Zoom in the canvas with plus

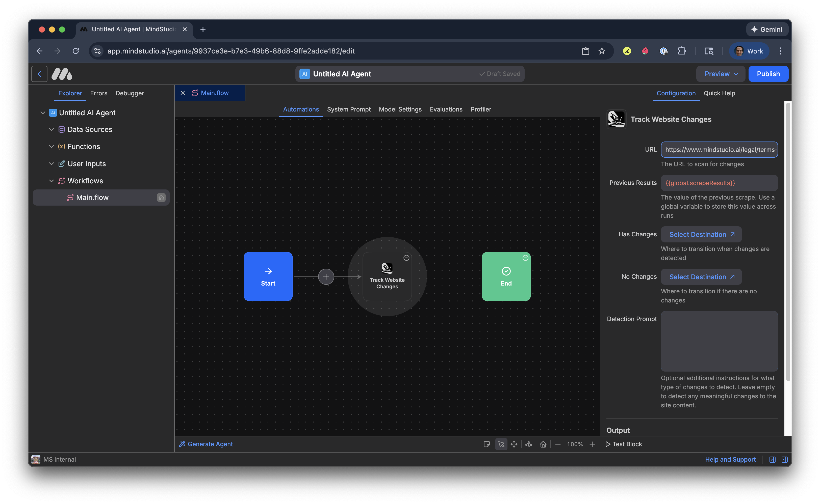coord(592,444)
